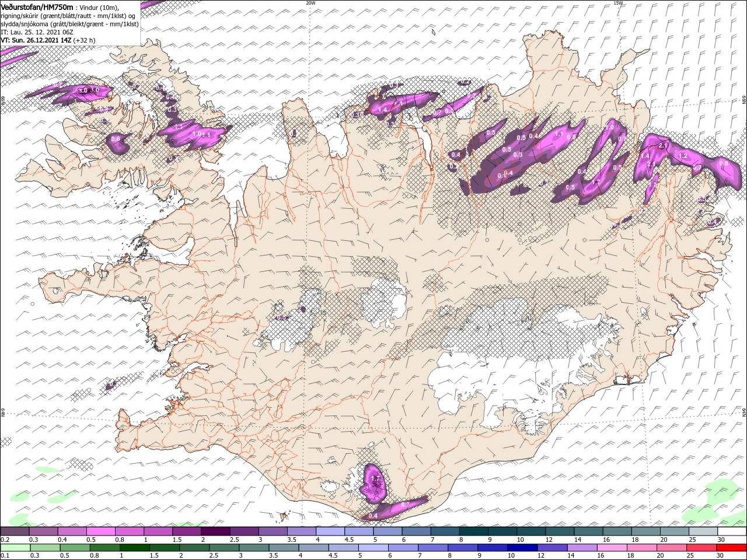747x560 pixels.
Task: Select the darkest green 1 swatch in rain legend
Action: pyautogui.click(x=135, y=547)
